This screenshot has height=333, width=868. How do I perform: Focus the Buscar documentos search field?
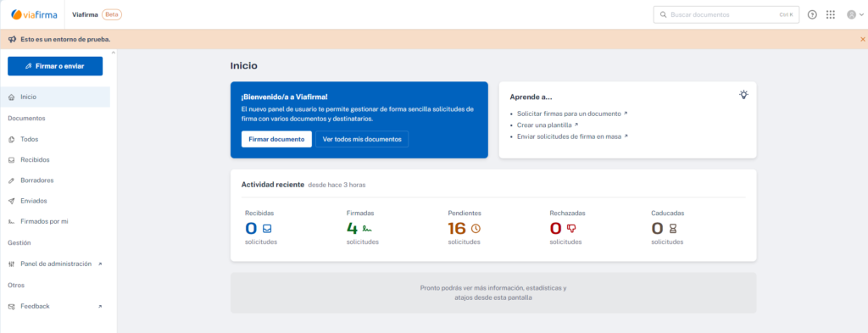(726, 15)
